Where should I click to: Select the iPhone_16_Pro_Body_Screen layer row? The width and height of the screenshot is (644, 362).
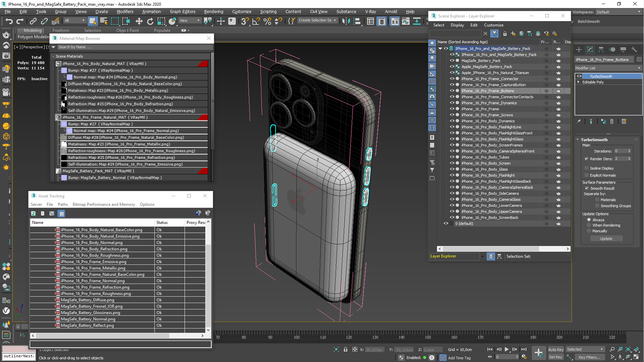coord(486,163)
